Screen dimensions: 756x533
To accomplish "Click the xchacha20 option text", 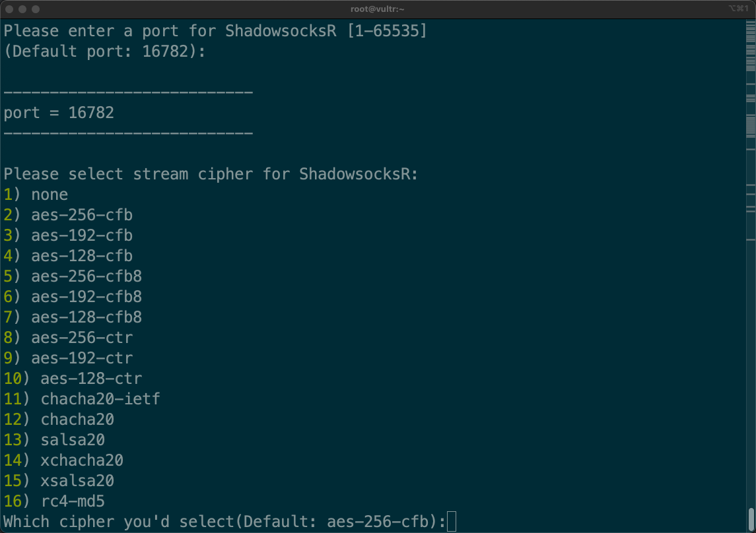I will tap(81, 460).
